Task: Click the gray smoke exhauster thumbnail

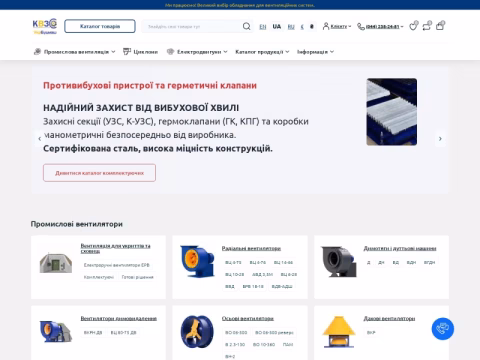Action: (x=339, y=261)
